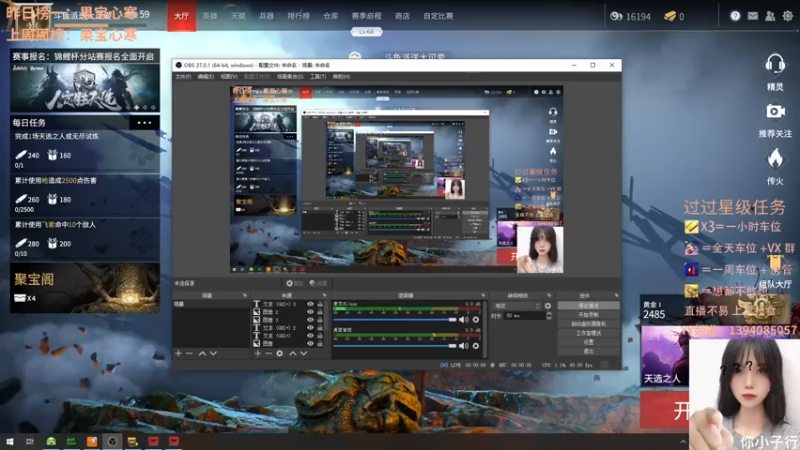The image size is (800, 450).
Task: Pop out the 转场特效 dock panel
Action: pyautogui.click(x=549, y=295)
